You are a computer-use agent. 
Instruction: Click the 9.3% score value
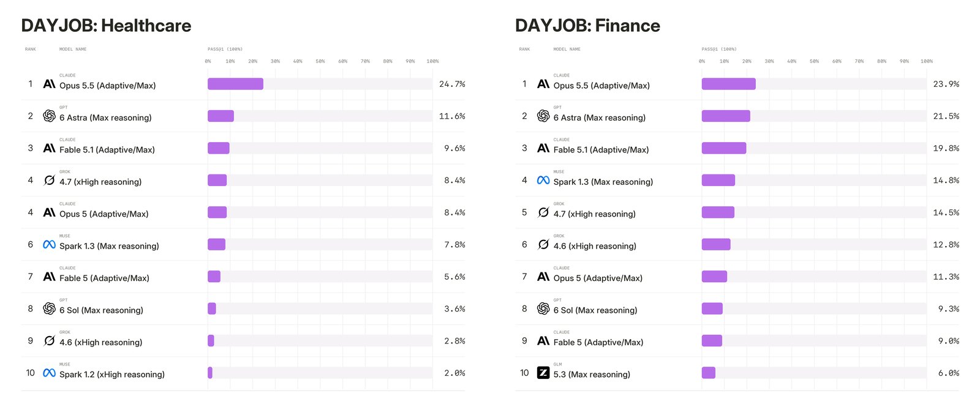click(x=949, y=309)
